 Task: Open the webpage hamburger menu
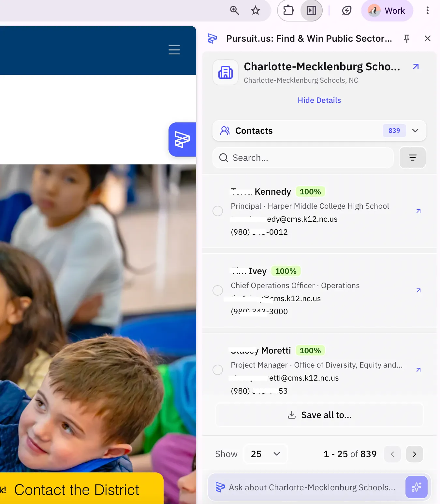tap(174, 50)
